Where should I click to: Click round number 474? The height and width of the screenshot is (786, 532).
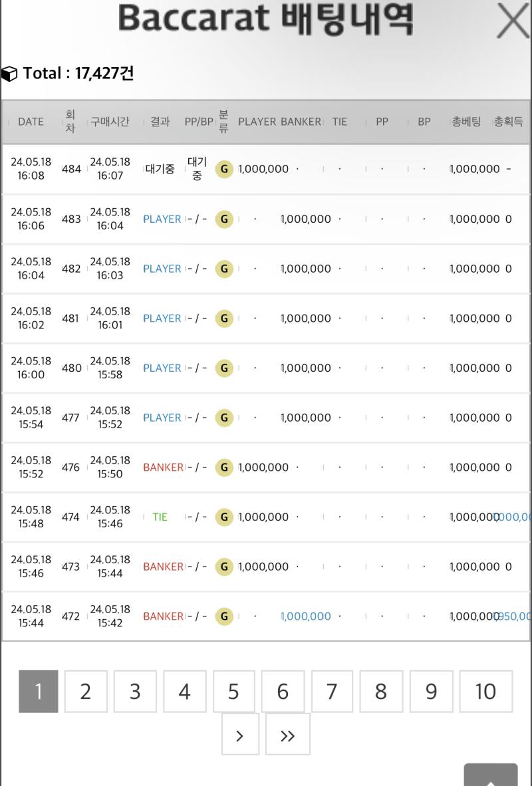pyautogui.click(x=70, y=517)
